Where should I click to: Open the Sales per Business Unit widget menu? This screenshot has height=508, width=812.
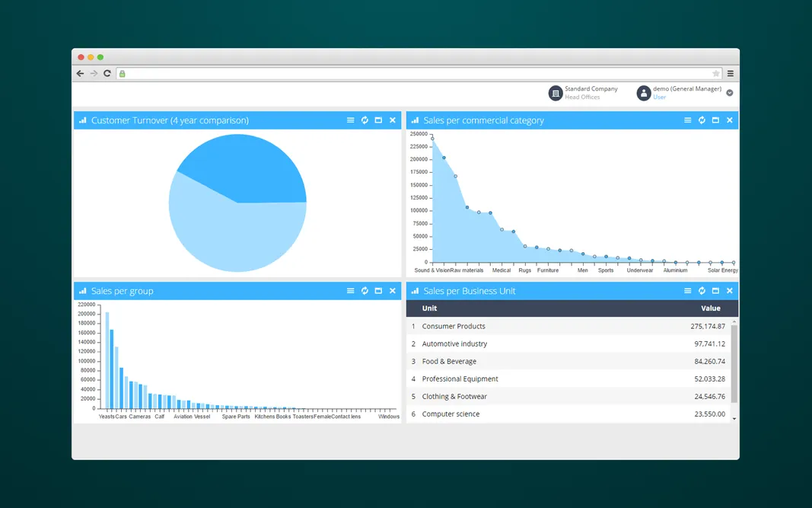(687, 290)
